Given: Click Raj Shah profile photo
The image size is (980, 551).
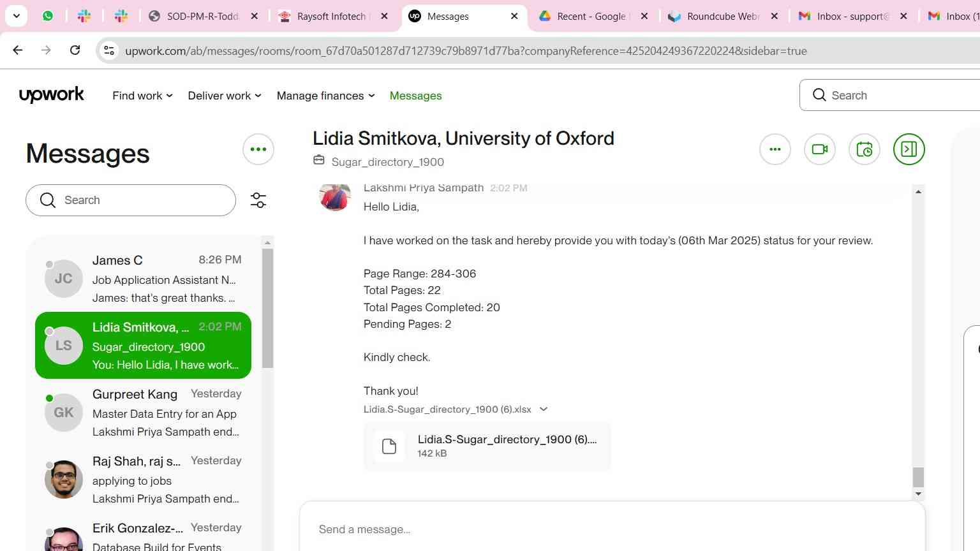Looking at the screenshot, I should pos(64,480).
